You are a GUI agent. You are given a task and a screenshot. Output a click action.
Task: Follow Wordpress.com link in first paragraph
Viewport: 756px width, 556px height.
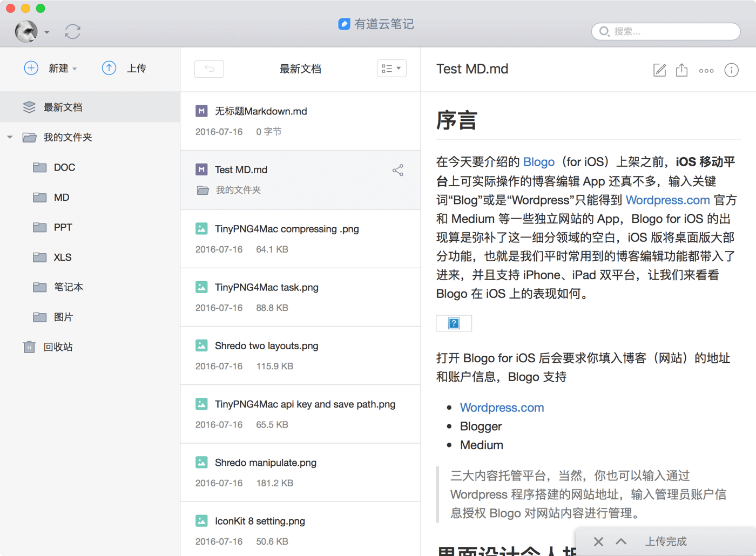tap(667, 200)
